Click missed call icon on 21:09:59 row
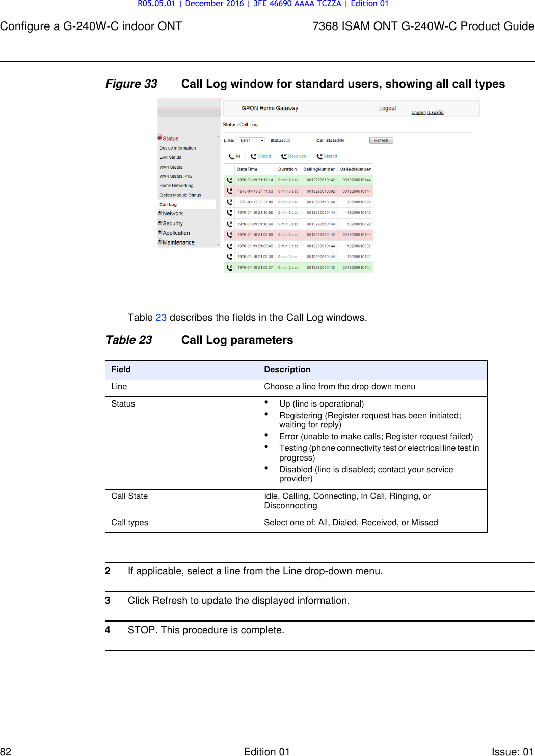 click(x=230, y=234)
